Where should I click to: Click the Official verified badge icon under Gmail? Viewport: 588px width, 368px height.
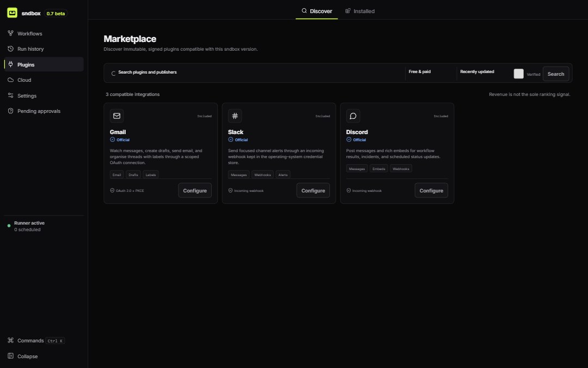click(112, 140)
